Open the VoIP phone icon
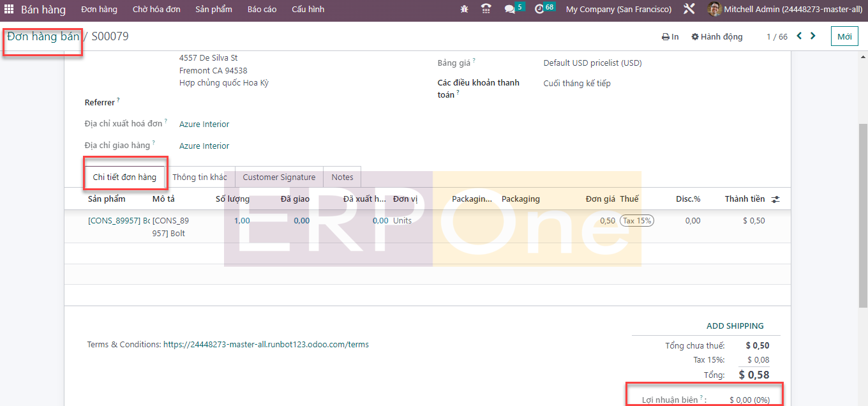 (486, 10)
